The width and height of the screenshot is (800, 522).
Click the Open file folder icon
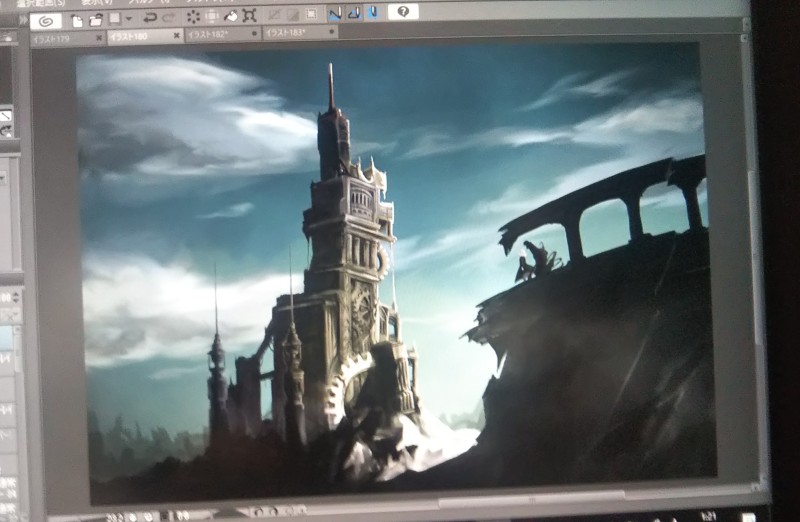click(x=96, y=20)
